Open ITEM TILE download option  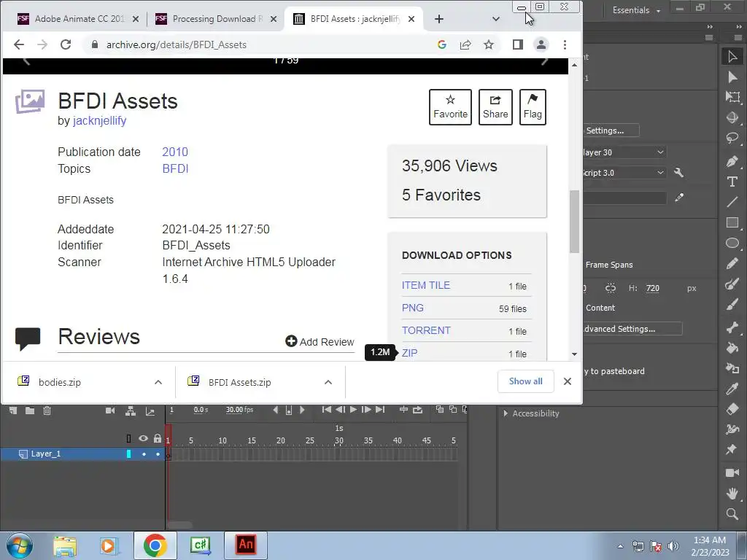(x=425, y=285)
